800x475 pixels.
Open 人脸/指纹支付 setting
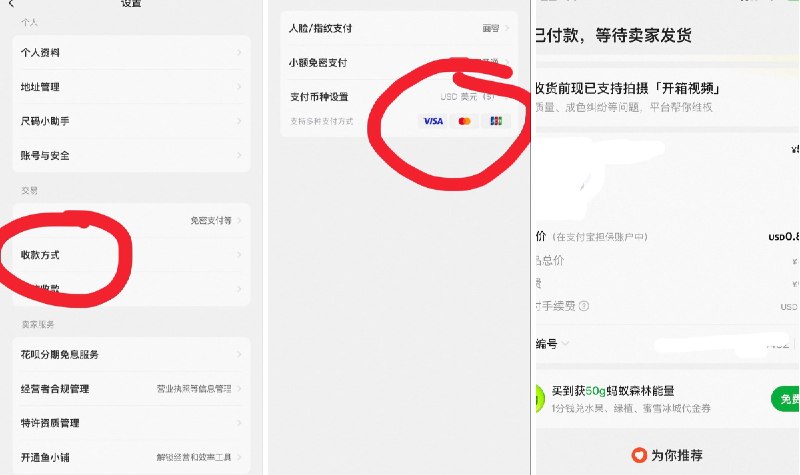click(399, 28)
